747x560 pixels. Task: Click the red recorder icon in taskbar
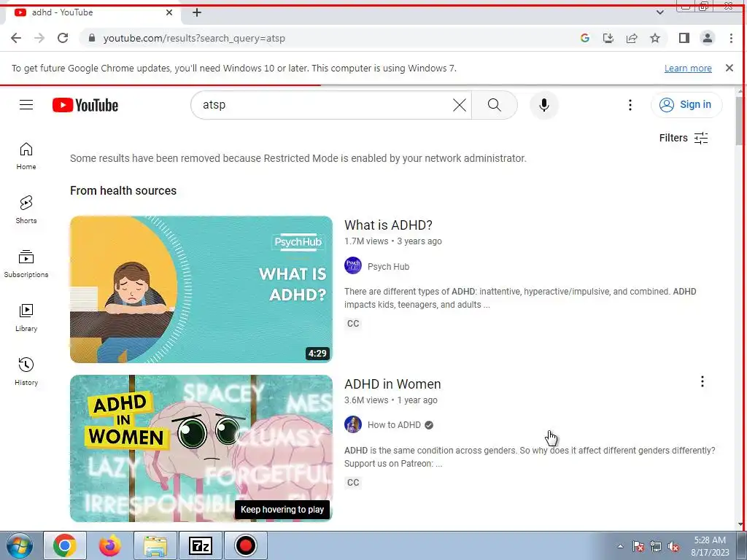click(x=245, y=545)
